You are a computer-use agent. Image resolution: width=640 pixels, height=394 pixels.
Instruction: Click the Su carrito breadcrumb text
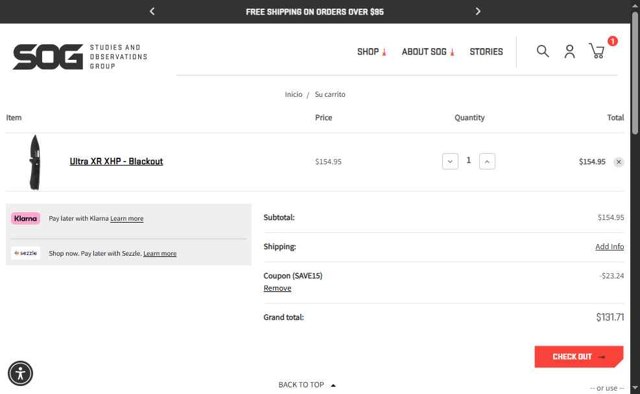click(x=330, y=94)
